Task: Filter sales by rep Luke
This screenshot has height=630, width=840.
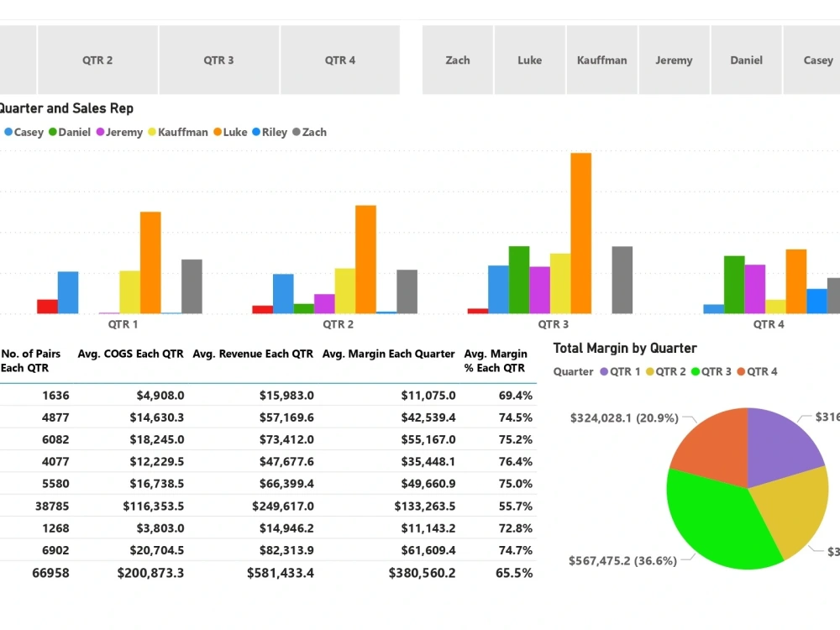Action: pyautogui.click(x=529, y=60)
